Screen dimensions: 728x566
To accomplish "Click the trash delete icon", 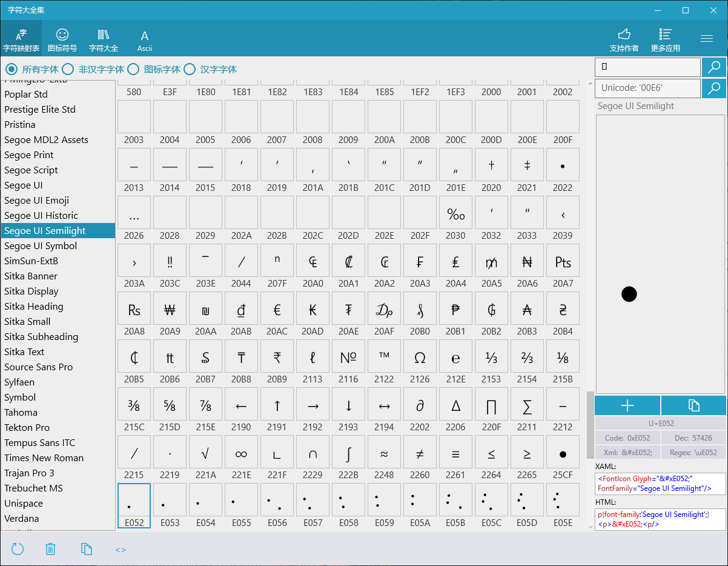I will point(51,549).
